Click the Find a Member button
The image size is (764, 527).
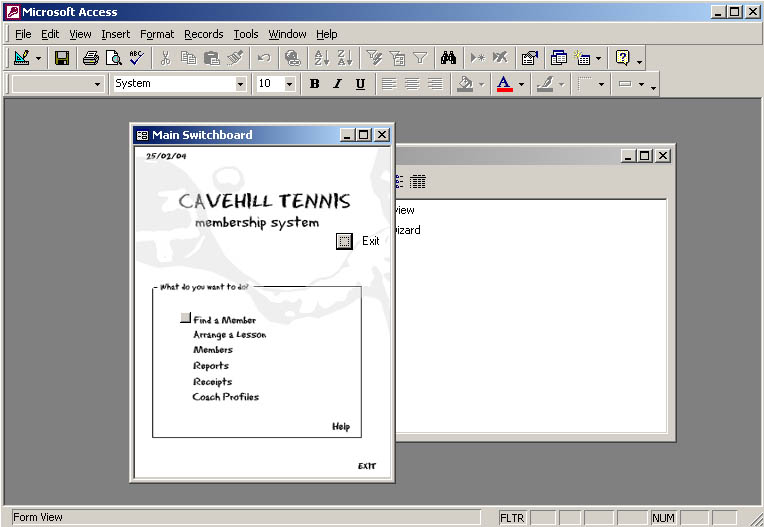[185, 318]
